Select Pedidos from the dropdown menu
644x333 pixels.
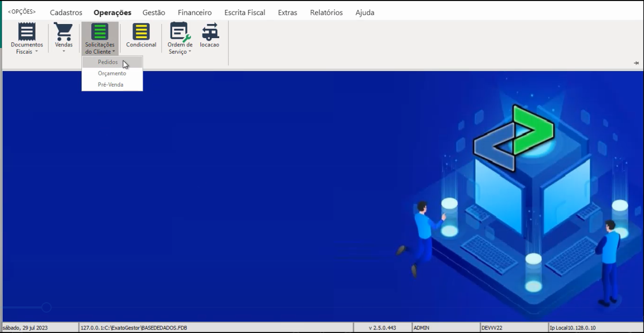(108, 62)
